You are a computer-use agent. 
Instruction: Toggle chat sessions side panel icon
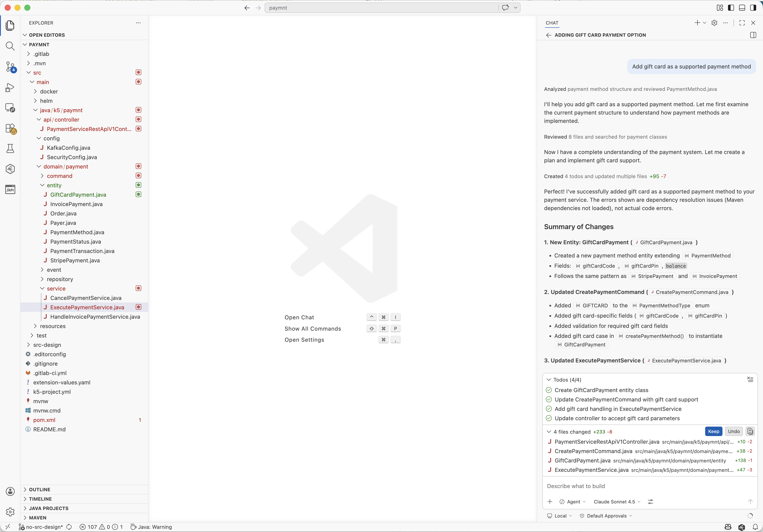coord(753,35)
